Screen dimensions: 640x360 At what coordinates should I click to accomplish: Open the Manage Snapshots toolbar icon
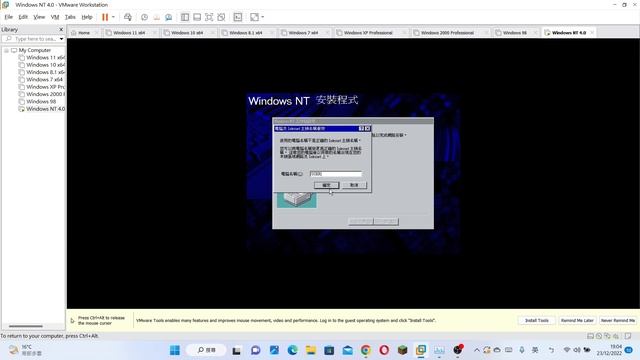click(168, 17)
